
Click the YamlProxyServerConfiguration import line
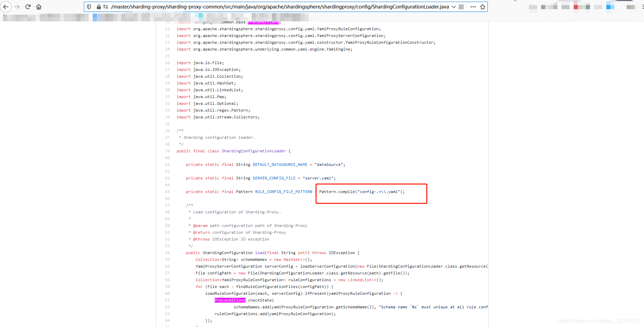281,36
